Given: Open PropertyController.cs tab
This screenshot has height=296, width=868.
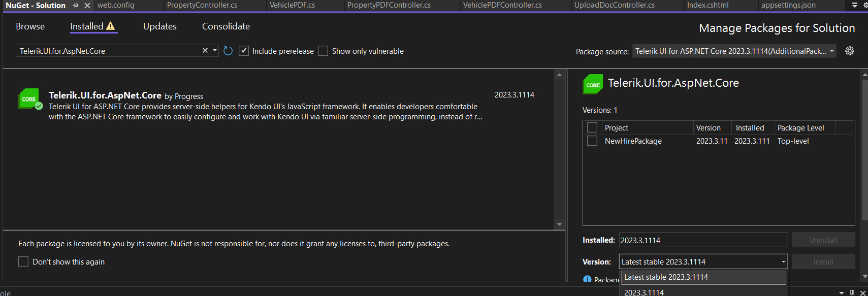Looking at the screenshot, I should (202, 5).
